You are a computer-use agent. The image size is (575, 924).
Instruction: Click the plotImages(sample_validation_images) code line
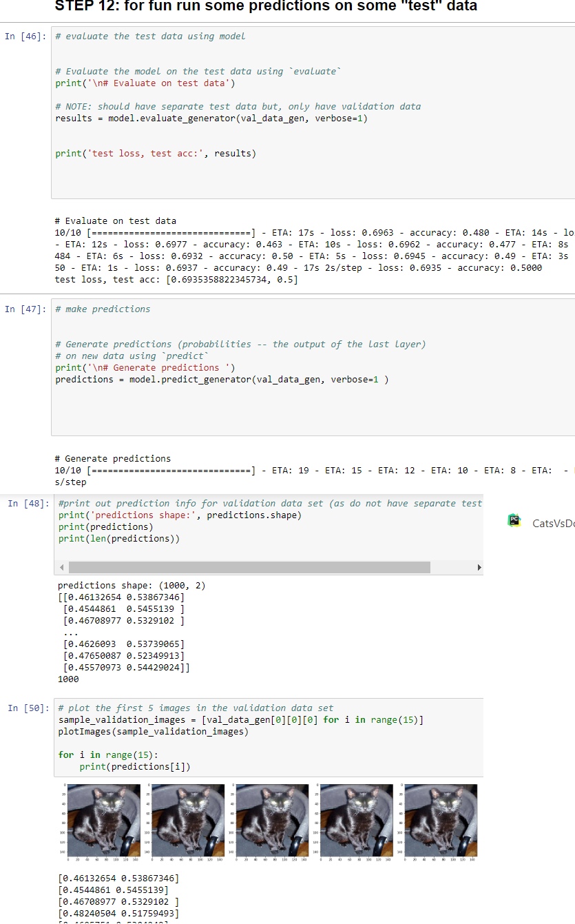coord(153,731)
